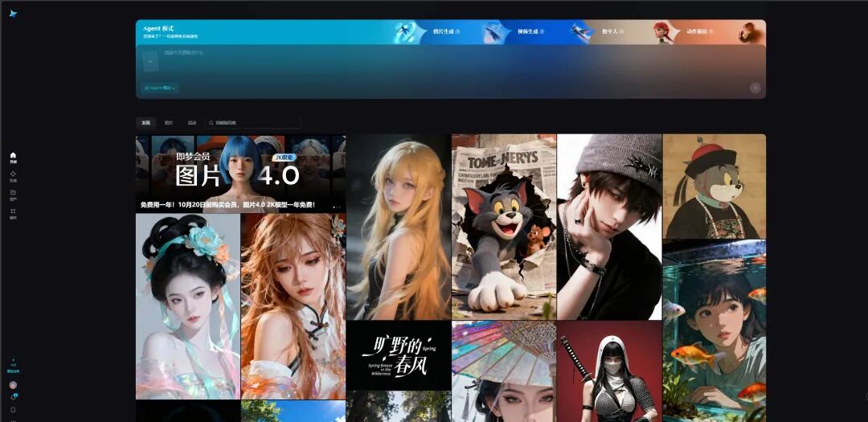Open the Home (灵感) sidebar icon
868x422 pixels.
(x=13, y=157)
